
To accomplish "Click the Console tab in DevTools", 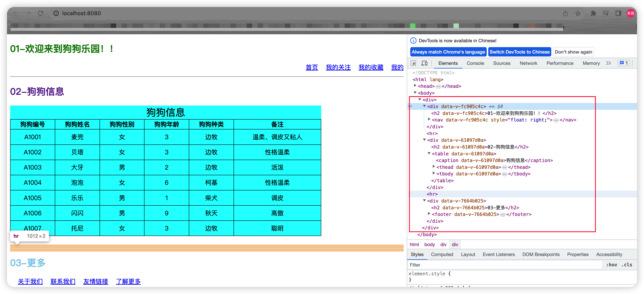I will (x=476, y=63).
